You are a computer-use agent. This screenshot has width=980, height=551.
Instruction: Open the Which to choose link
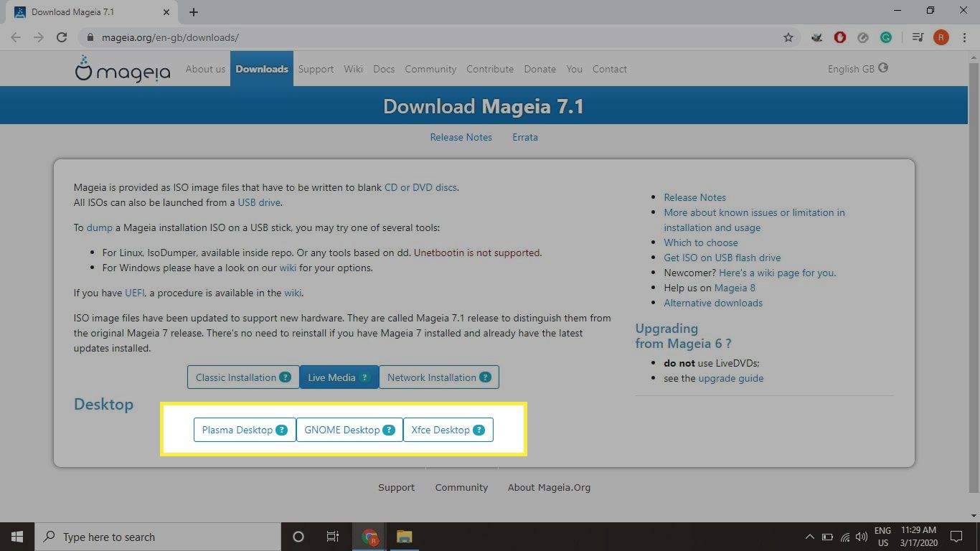coord(701,242)
